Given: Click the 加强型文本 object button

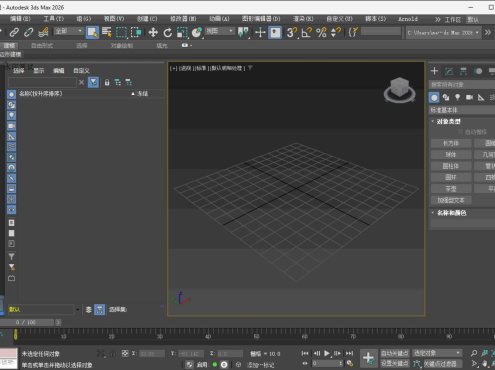Looking at the screenshot, I should coord(451,200).
